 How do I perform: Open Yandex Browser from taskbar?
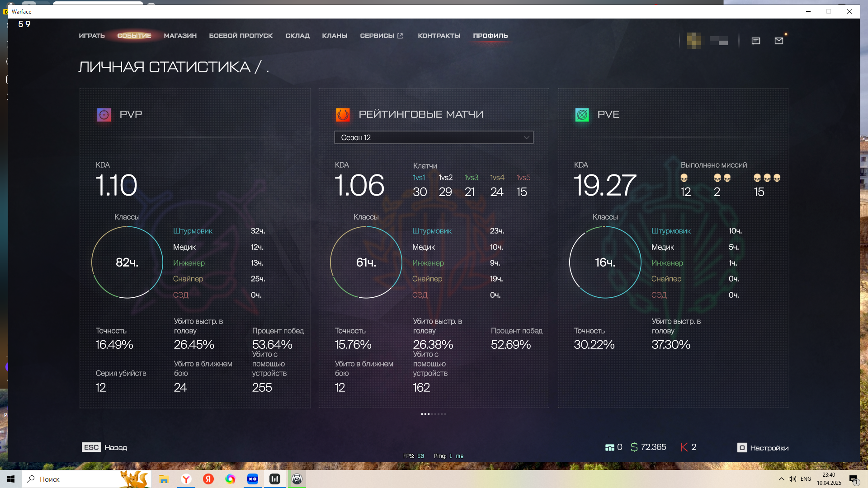tap(186, 479)
